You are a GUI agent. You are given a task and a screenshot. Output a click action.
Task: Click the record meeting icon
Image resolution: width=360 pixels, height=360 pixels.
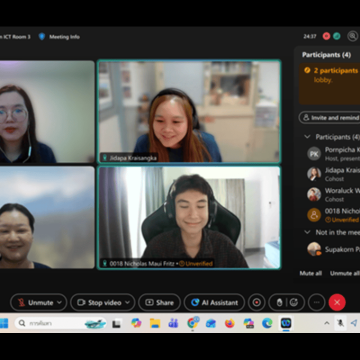[x=257, y=302]
